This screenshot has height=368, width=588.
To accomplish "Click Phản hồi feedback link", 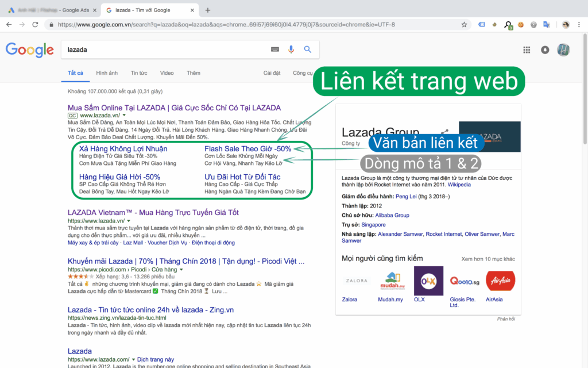I will 506,319.
